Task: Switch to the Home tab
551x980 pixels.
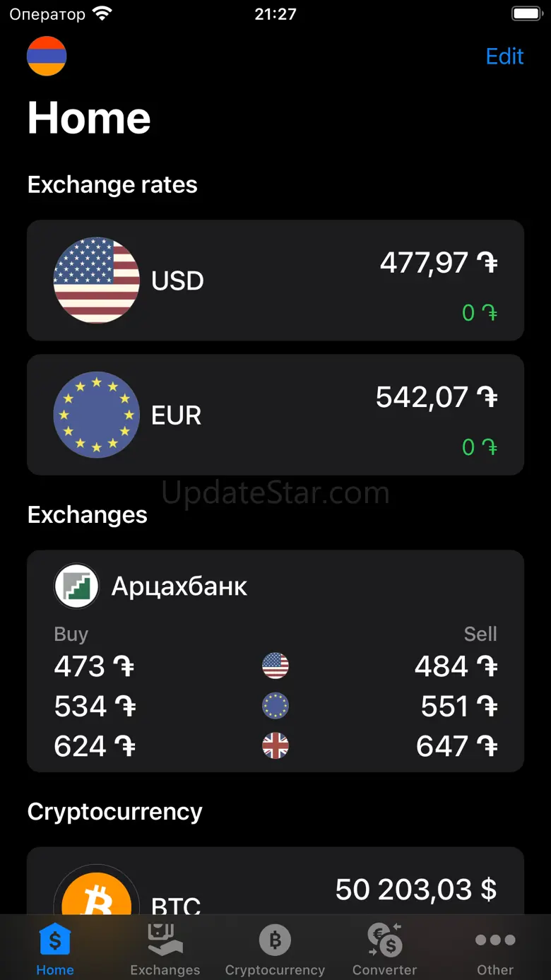Action: coord(55,950)
